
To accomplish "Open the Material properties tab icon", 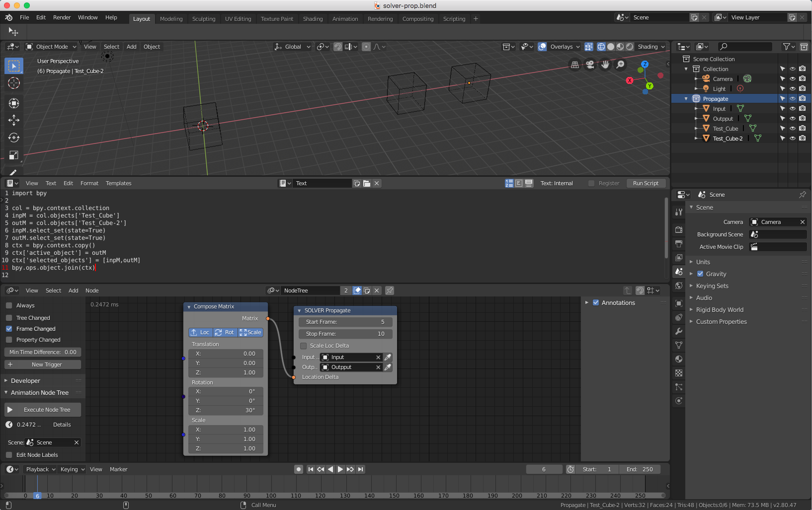I will point(679,359).
